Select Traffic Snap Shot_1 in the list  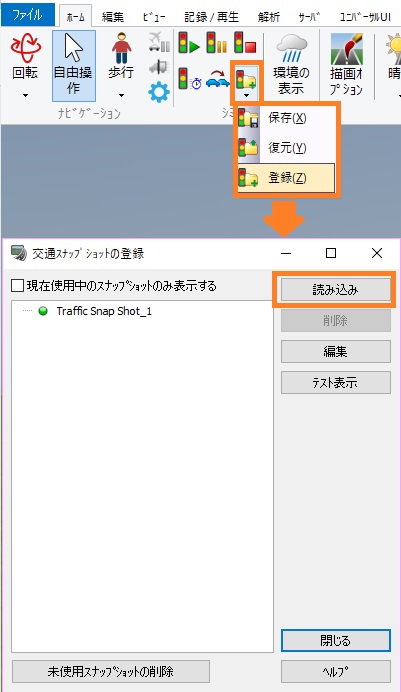click(x=104, y=311)
